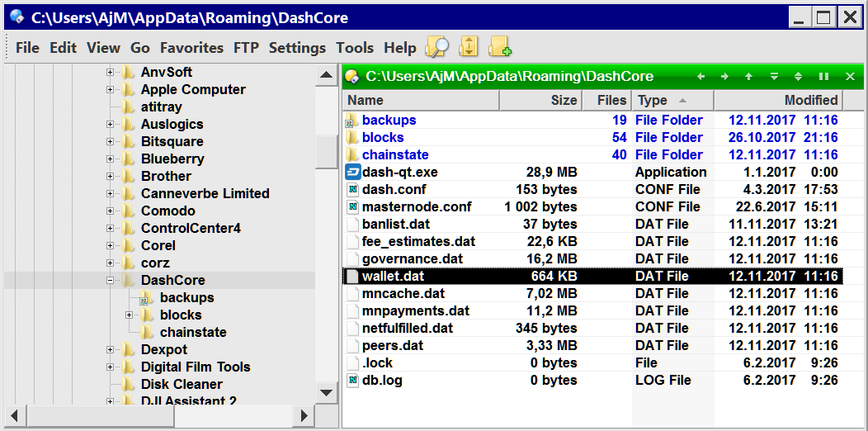The width and height of the screenshot is (868, 431).
Task: Select the Corel folder in tree
Action: 158,245
